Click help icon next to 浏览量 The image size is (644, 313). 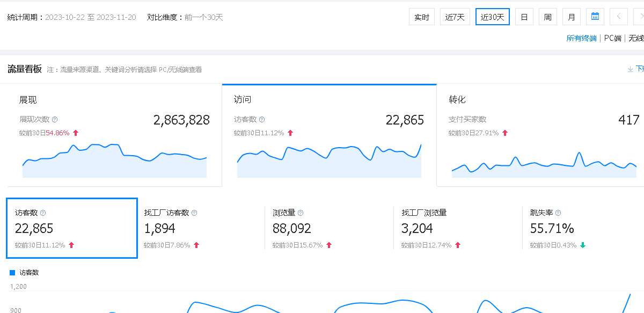[x=301, y=213]
